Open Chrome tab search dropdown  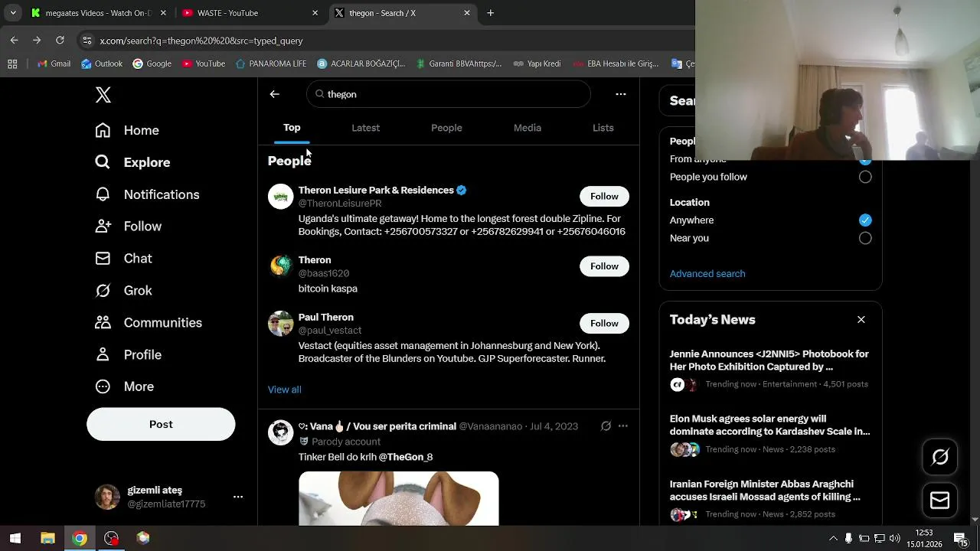coord(13,13)
